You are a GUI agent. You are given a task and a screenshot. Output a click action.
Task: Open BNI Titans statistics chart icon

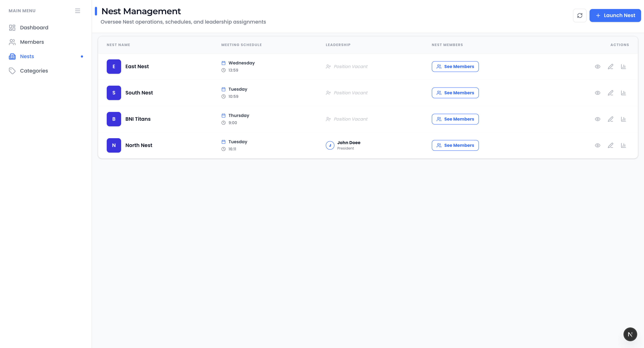623,119
